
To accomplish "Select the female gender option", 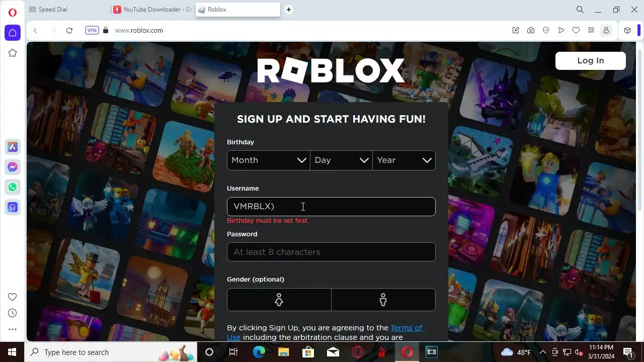I will pyautogui.click(x=279, y=300).
